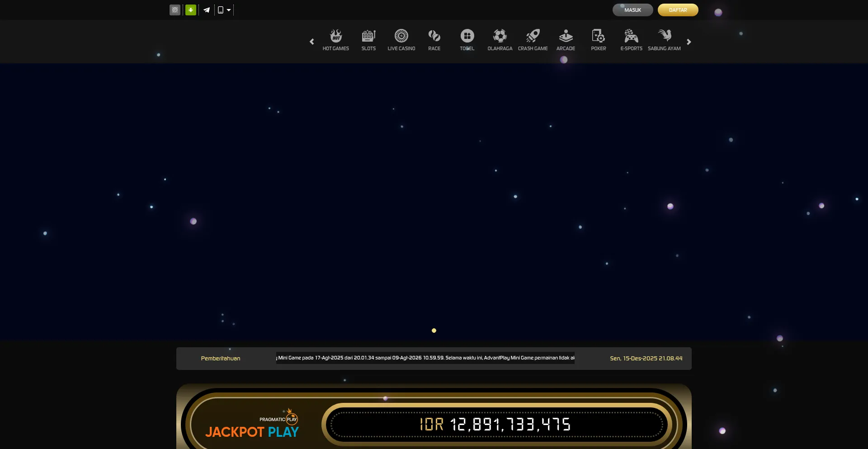This screenshot has width=868, height=449.
Task: Open the Sabung Ayam category
Action: coord(664,40)
